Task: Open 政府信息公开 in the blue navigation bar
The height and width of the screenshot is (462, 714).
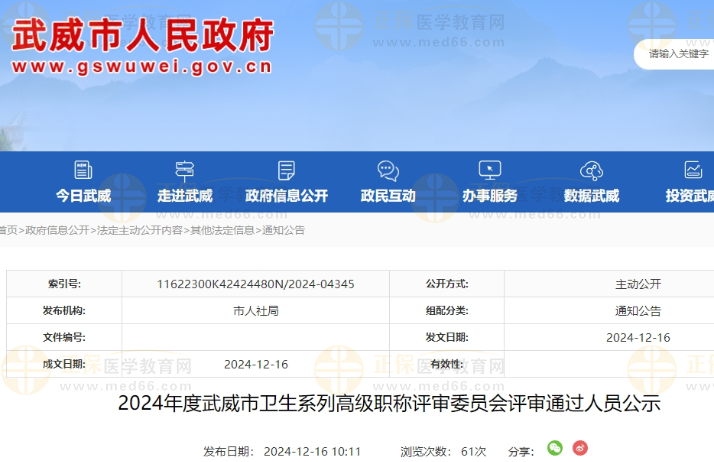Action: 286,195
